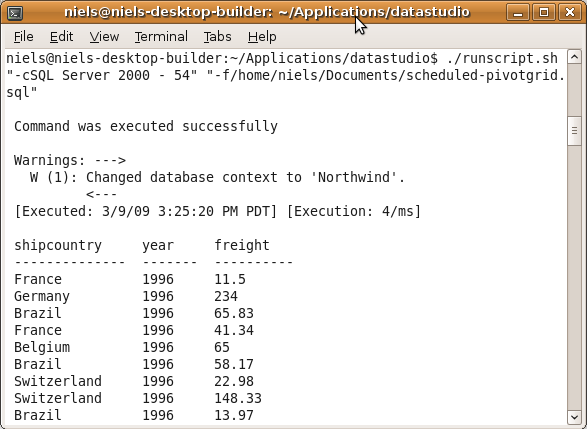This screenshot has width=587, height=429.
Task: Click the scrollbar up arrow
Action: pyautogui.click(x=574, y=57)
